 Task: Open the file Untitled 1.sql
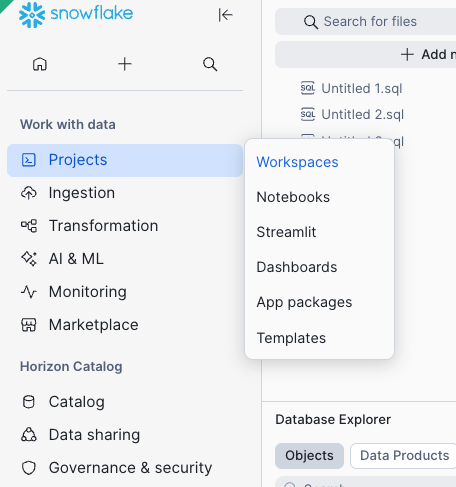(362, 89)
